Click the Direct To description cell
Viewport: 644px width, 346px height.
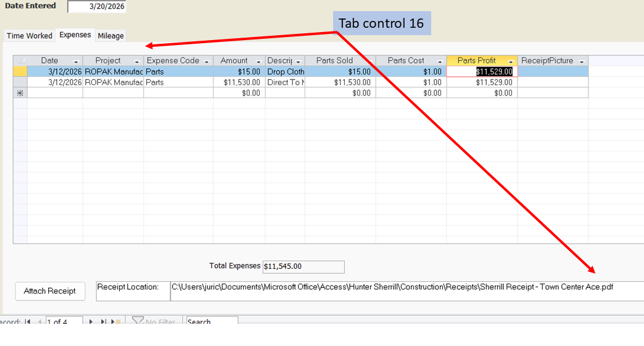pos(285,82)
